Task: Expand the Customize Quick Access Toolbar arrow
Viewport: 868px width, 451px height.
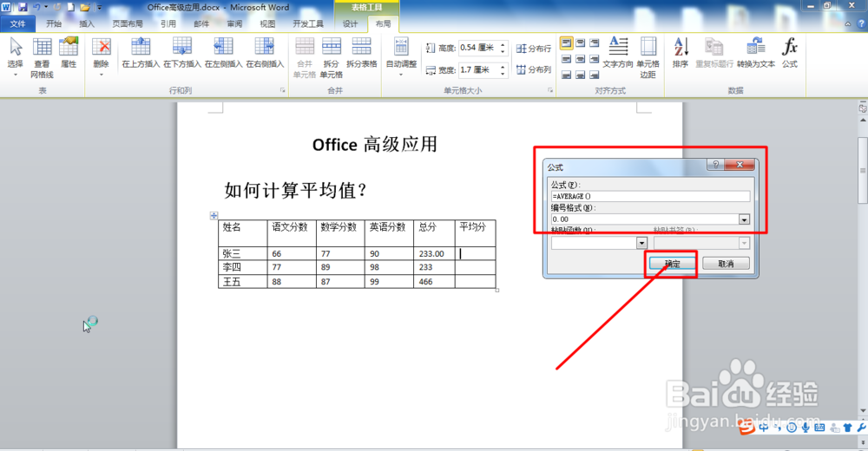Action: [x=100, y=8]
